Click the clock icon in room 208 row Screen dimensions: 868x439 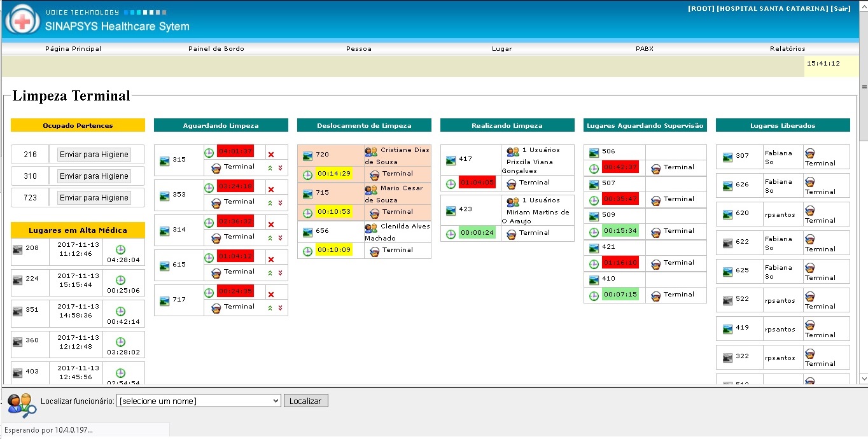click(x=120, y=249)
